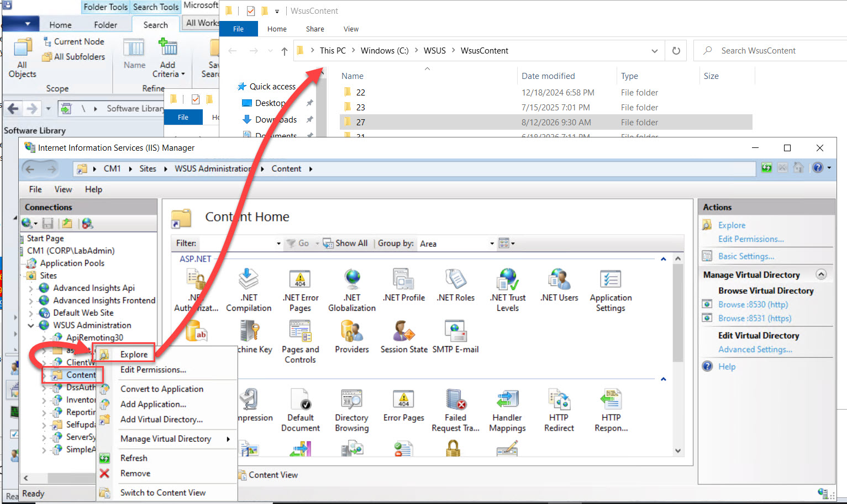Select the Content virtual directory node
Viewport: 847px width, 504px height.
point(81,375)
